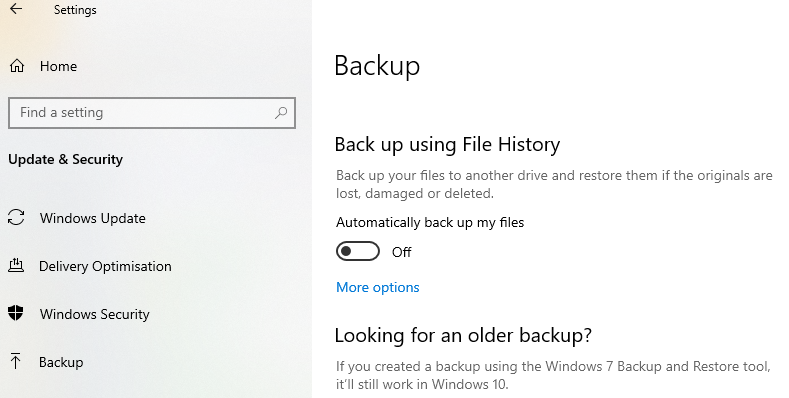Click the magnifier search icon

(281, 113)
